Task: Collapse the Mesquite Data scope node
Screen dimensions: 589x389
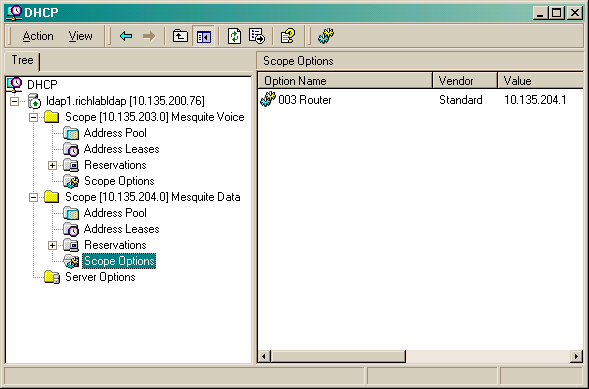Action: click(33, 198)
